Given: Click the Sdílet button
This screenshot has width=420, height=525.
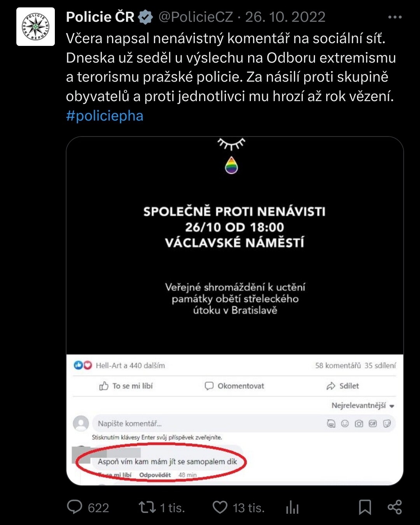Looking at the screenshot, I should coord(343,386).
